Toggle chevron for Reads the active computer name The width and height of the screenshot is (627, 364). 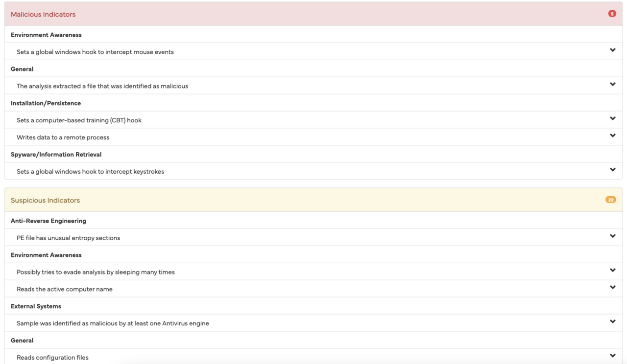click(612, 288)
